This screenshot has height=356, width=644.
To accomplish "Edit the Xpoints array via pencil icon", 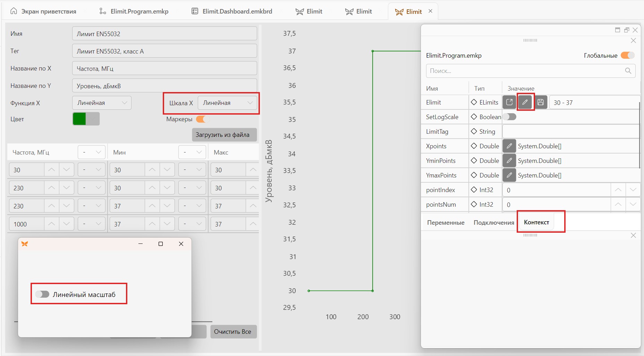I will point(509,146).
